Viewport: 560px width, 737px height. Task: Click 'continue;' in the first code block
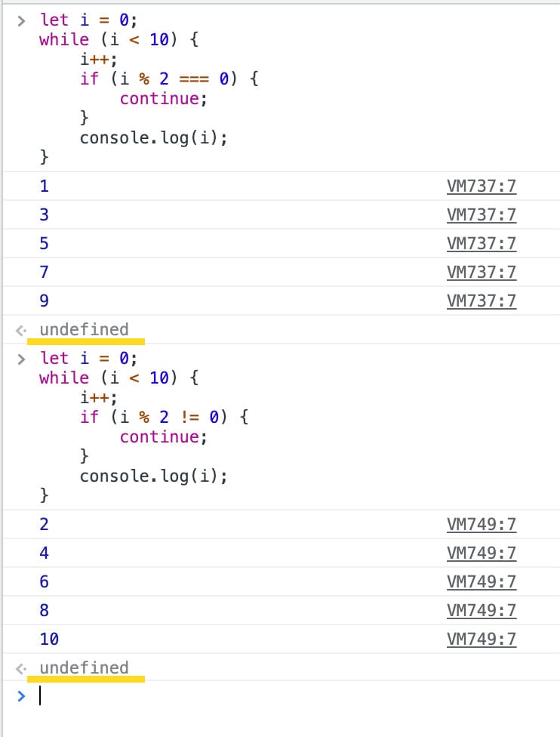pos(164,99)
